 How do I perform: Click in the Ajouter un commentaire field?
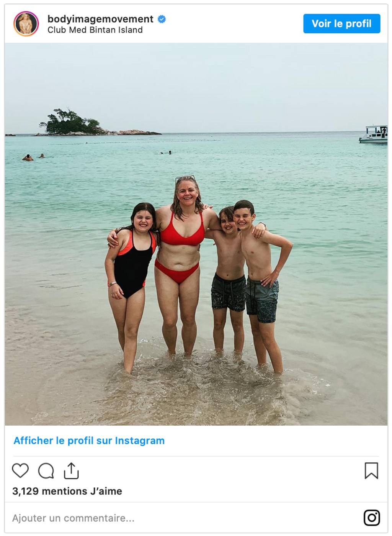pos(184,518)
